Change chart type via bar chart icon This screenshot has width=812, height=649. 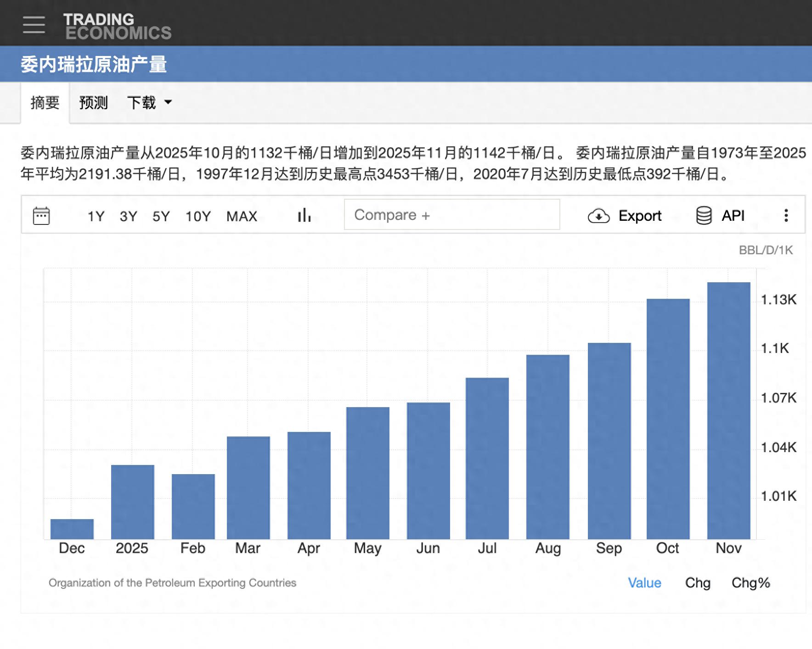pos(304,215)
